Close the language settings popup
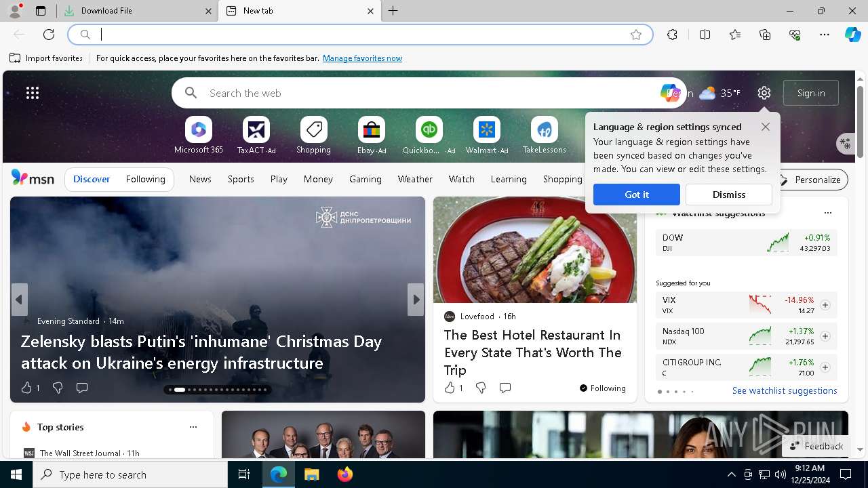Screen dimensions: 868x488 point(766,127)
